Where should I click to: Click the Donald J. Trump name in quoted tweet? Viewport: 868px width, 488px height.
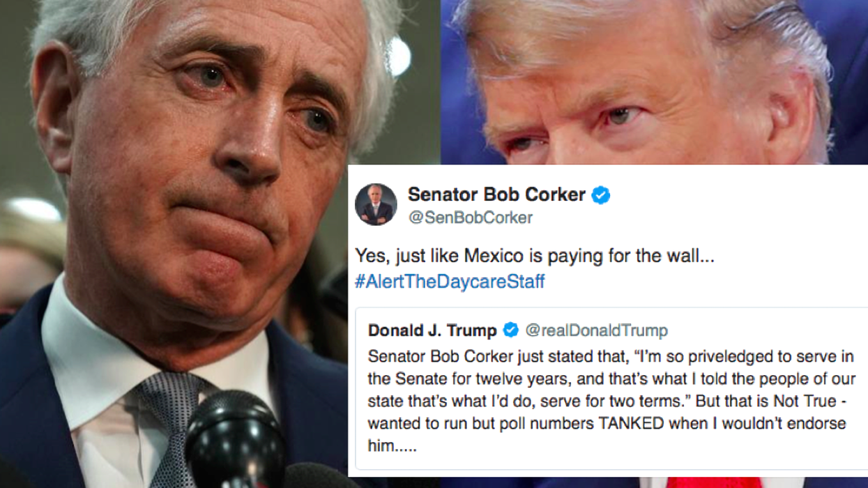click(x=432, y=330)
